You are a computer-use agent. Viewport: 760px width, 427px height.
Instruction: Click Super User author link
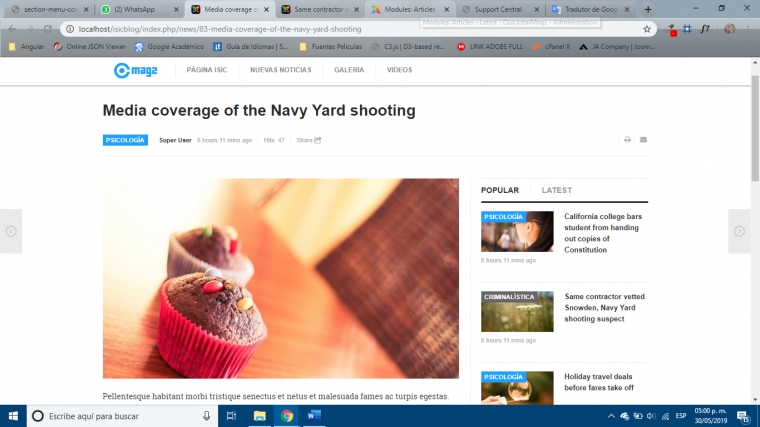[175, 140]
